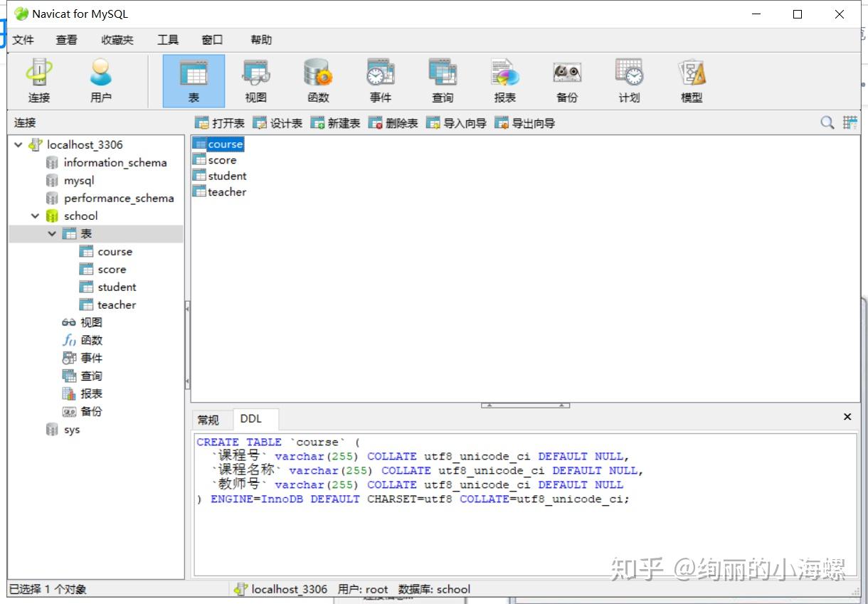Select 报表 (Reports) node in tree
This screenshot has width=868, height=604.
(91, 393)
